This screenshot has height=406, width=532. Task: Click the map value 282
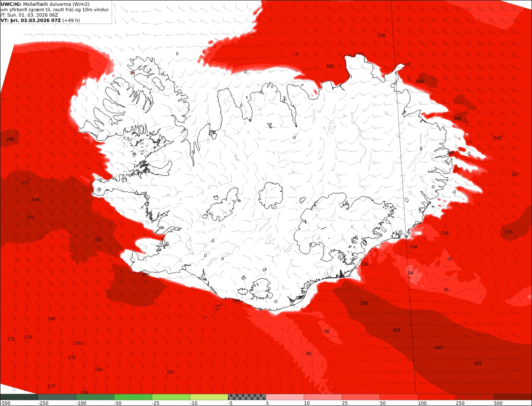[x=458, y=118]
